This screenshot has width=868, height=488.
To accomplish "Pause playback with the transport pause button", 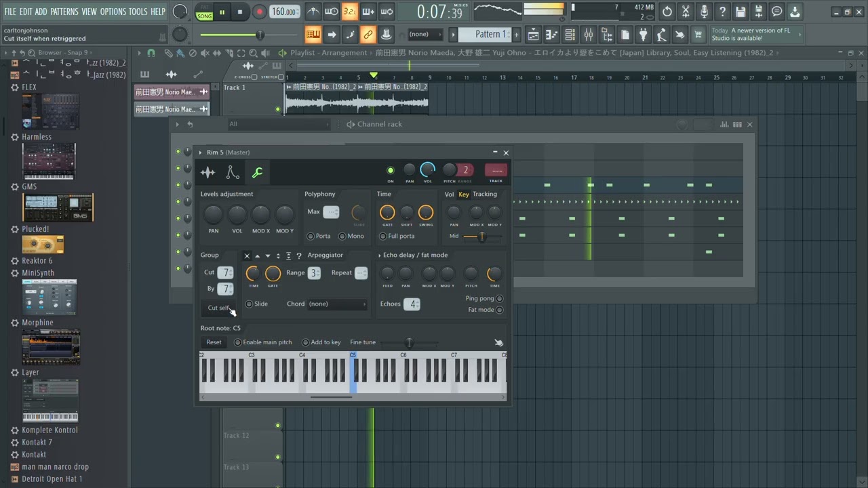I will [222, 12].
